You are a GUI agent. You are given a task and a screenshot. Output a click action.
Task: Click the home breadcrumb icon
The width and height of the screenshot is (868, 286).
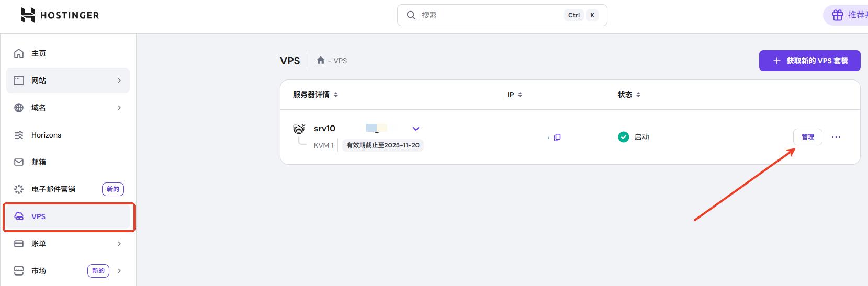pos(321,61)
